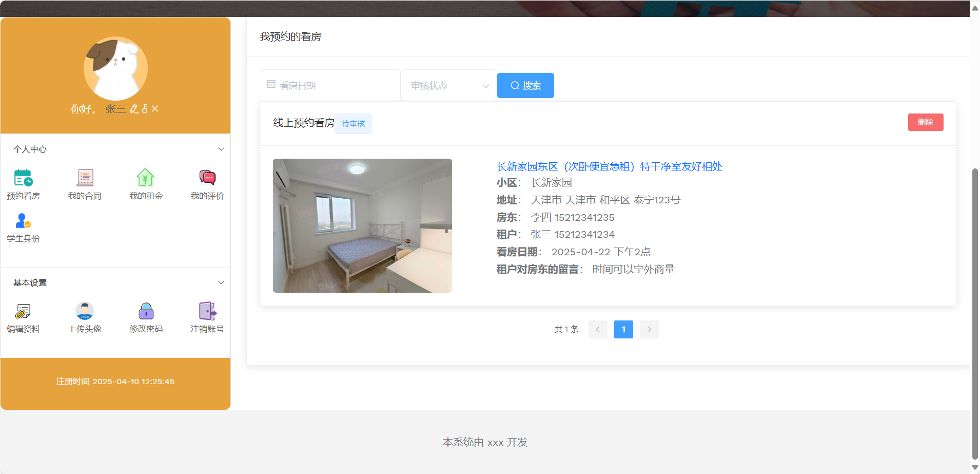980x474 pixels.
Task: Click scrollbar down arrow
Action: (975, 468)
